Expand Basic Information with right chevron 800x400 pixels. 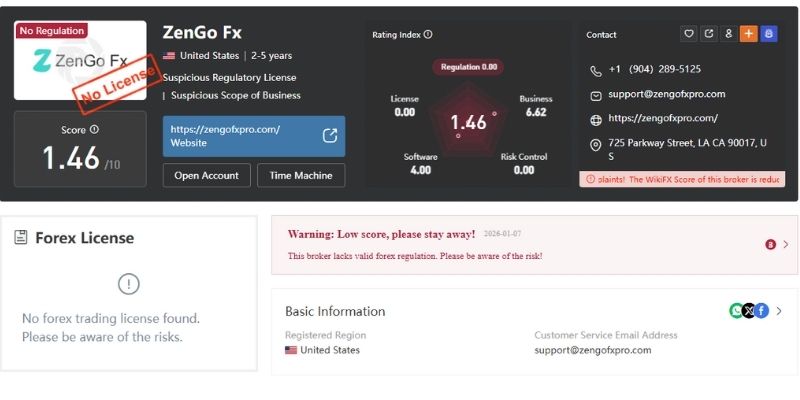click(x=779, y=311)
